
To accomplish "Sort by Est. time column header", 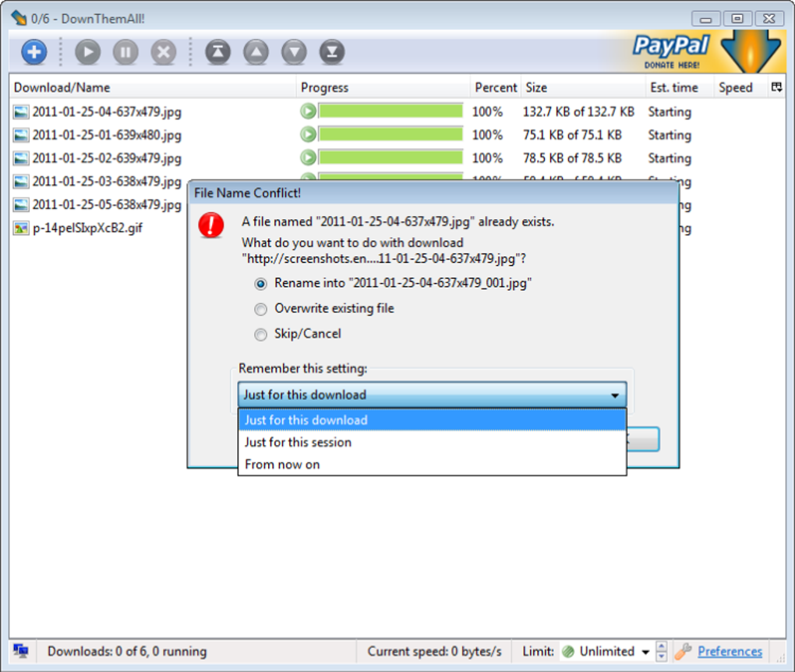I will coord(680,87).
